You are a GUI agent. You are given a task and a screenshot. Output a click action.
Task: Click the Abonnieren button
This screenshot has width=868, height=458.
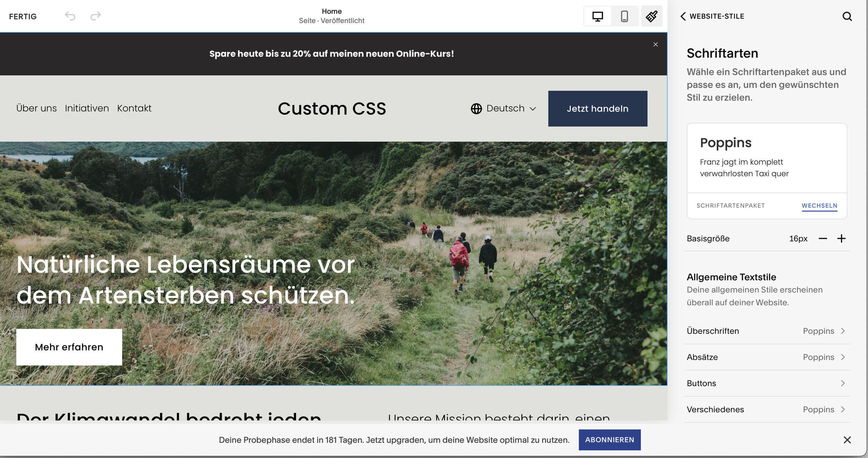(610, 440)
